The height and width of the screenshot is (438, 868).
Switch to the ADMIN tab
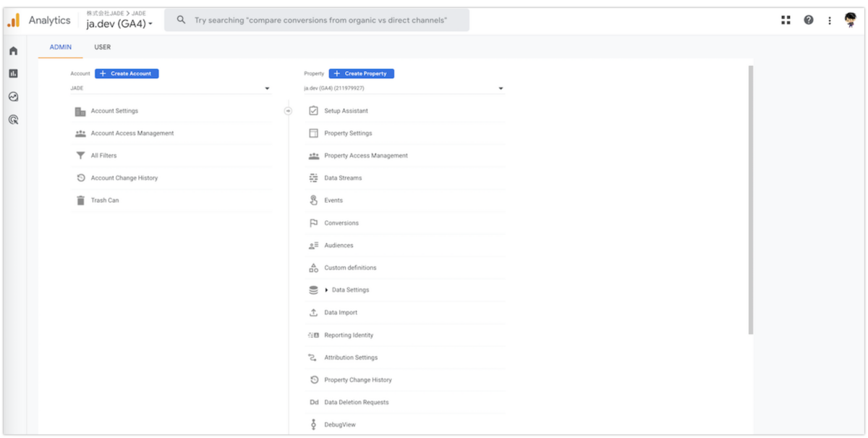tap(61, 47)
